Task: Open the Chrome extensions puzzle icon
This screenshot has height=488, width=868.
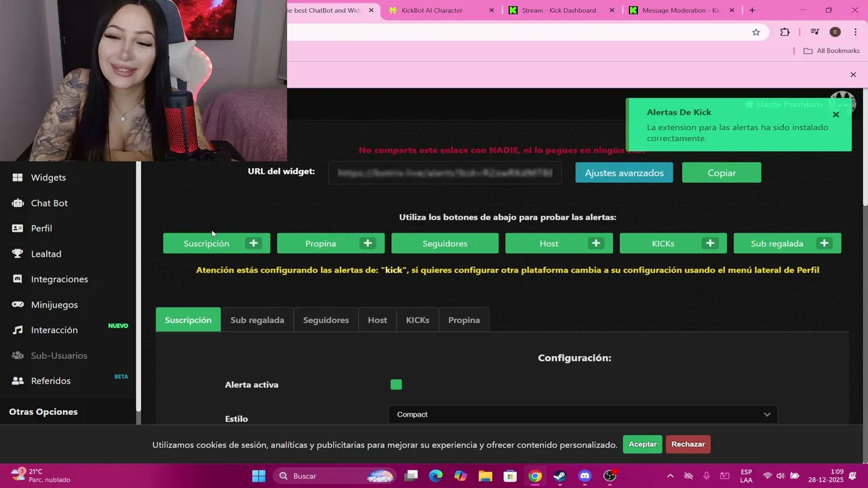Action: (785, 32)
